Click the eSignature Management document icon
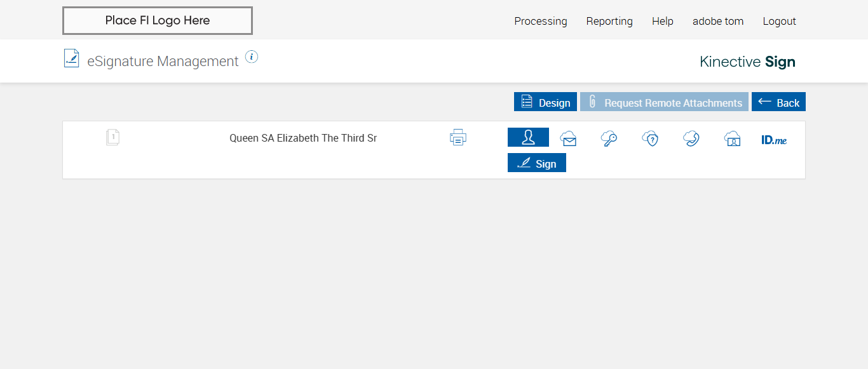The image size is (868, 369). pyautogui.click(x=72, y=58)
